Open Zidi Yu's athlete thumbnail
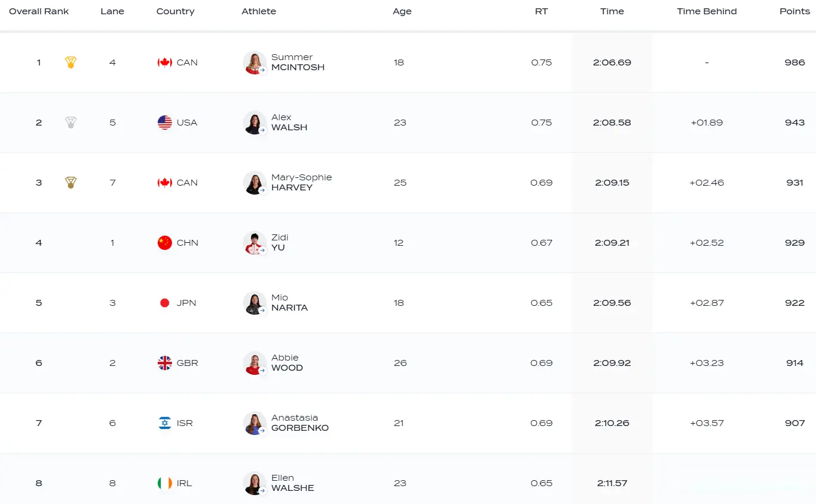Image resolution: width=816 pixels, height=504 pixels. coord(254,243)
